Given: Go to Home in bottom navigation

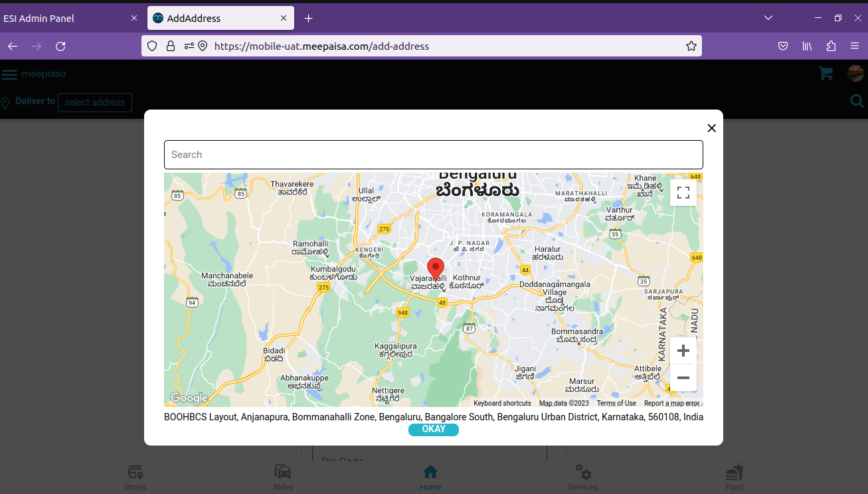Looking at the screenshot, I should pos(430,478).
